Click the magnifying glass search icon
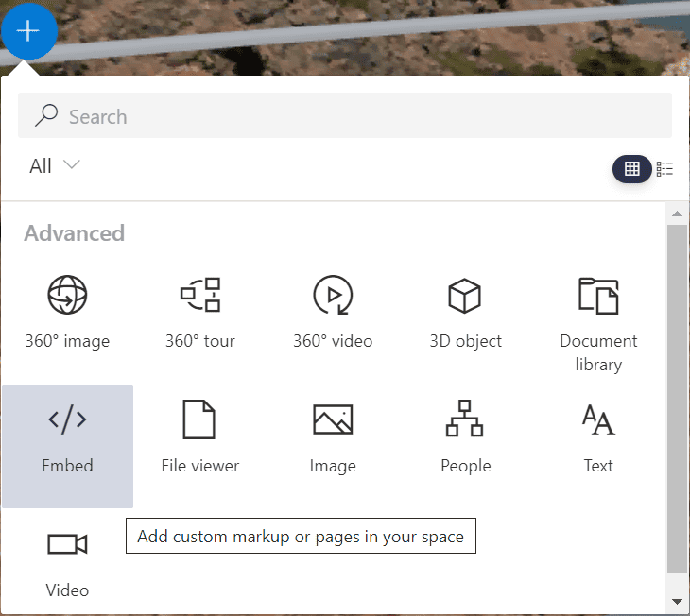Viewport: 690px width, 616px height. (46, 115)
